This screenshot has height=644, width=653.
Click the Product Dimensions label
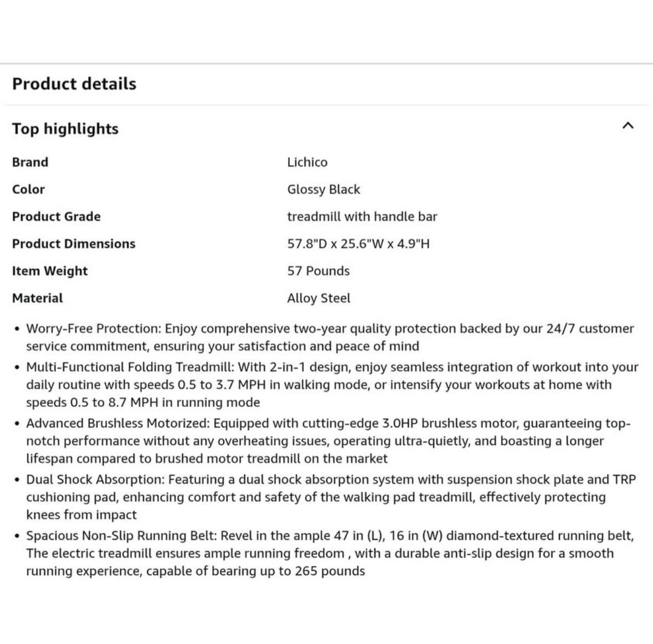click(x=74, y=244)
